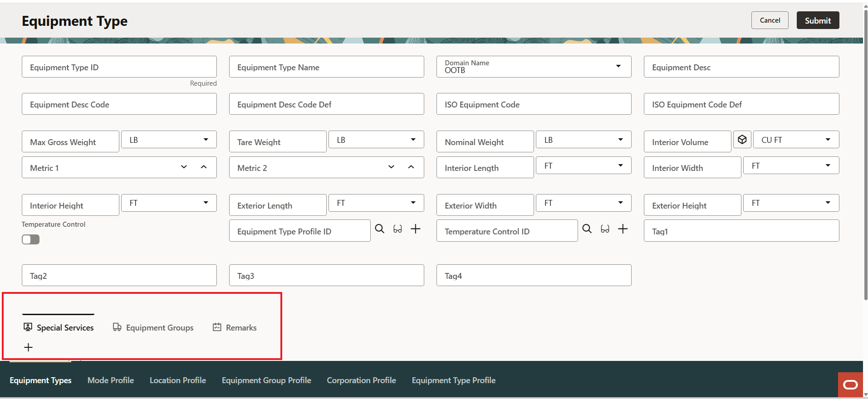Decrement Metric 1 with the down arrow
This screenshot has height=399, width=868.
pyautogui.click(x=184, y=167)
